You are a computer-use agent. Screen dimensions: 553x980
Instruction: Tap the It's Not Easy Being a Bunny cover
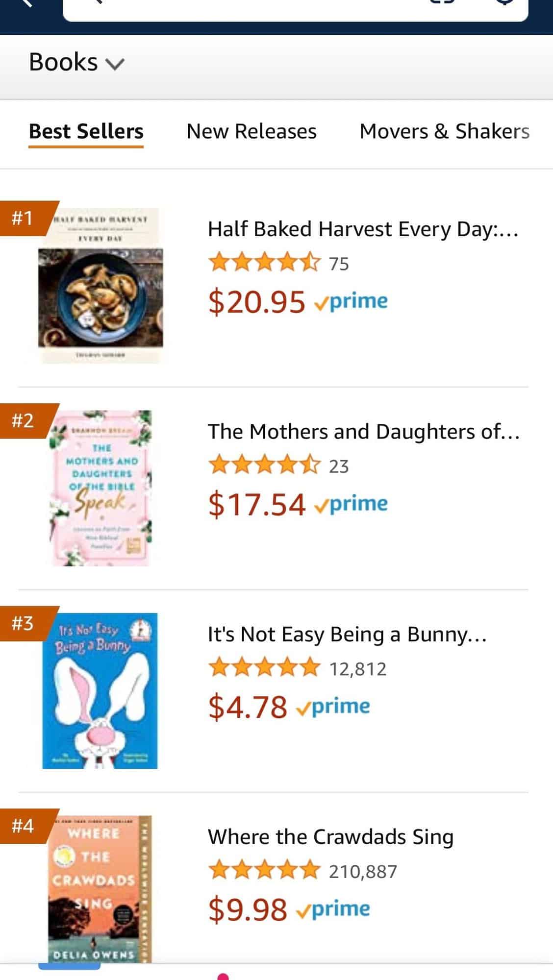[100, 690]
